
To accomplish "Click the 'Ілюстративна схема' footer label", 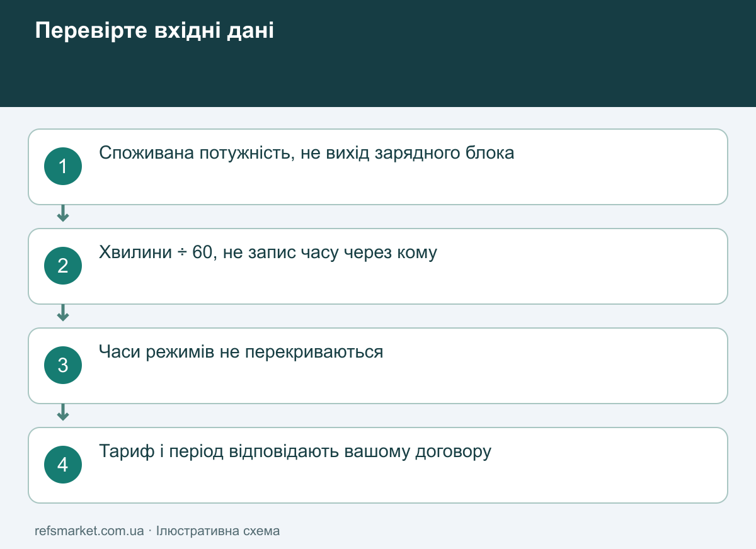I will click(218, 531).
